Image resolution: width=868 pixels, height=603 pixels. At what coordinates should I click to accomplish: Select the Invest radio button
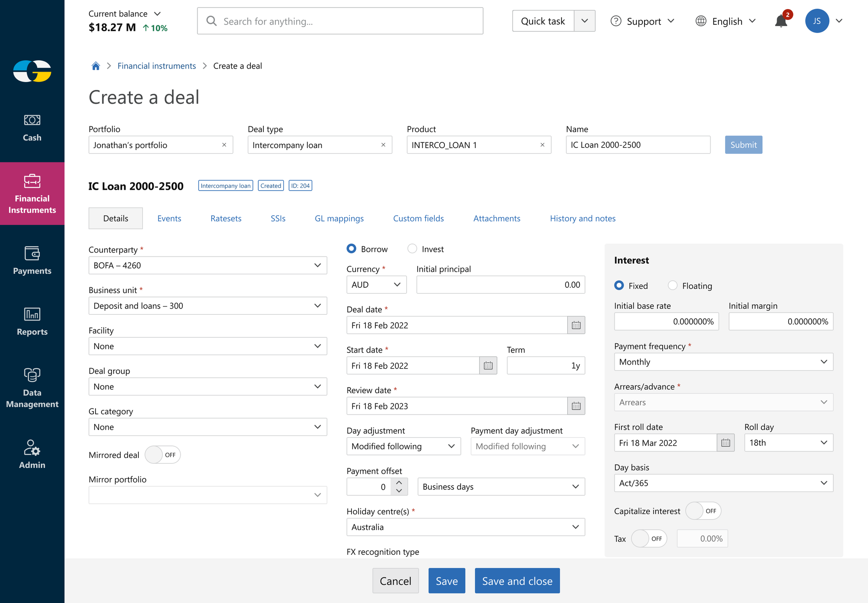(412, 249)
